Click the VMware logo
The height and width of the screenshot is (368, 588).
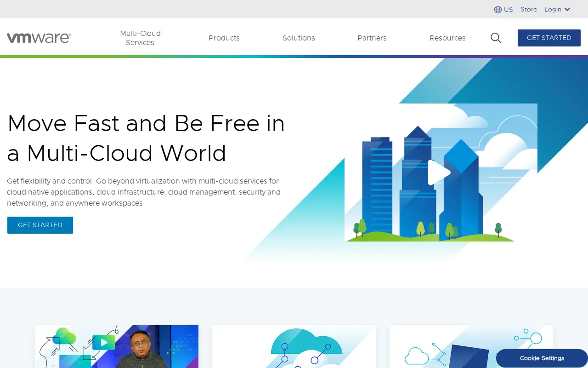point(39,38)
